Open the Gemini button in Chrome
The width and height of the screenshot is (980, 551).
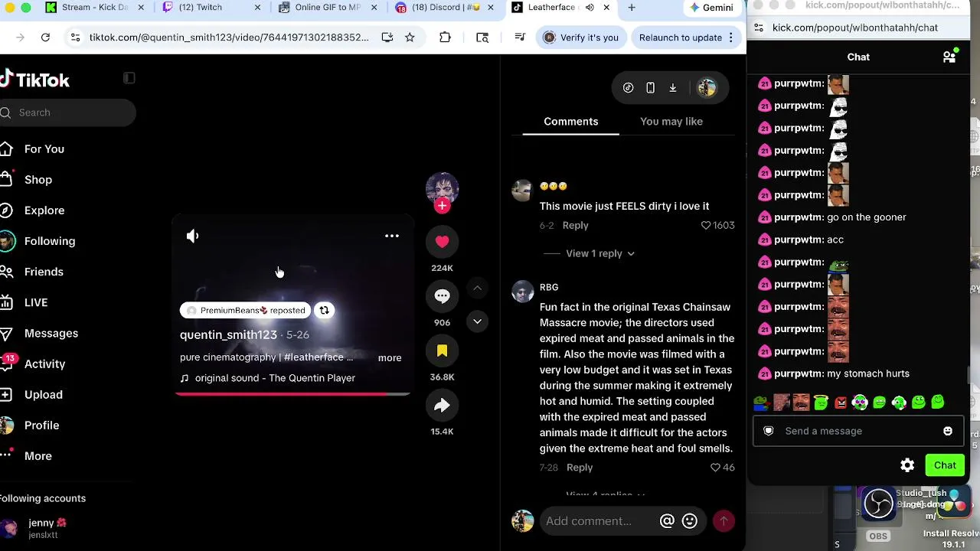[x=712, y=8]
